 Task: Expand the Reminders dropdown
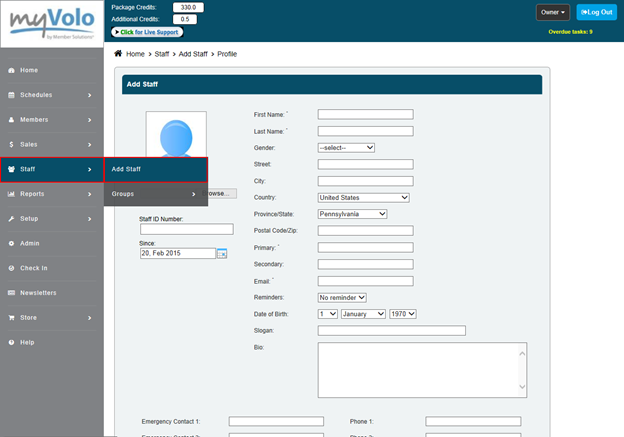coord(342,297)
